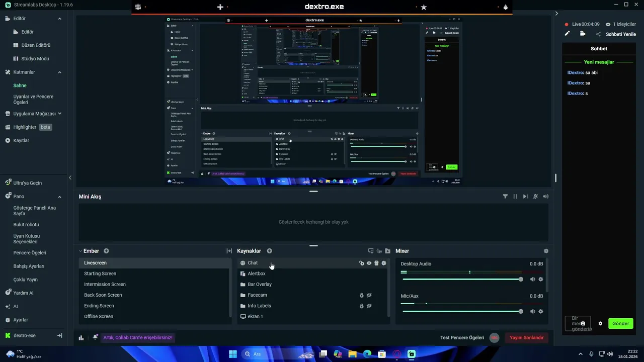This screenshot has width=644, height=362.
Task: Open the notifications bell icon
Action: (95, 337)
